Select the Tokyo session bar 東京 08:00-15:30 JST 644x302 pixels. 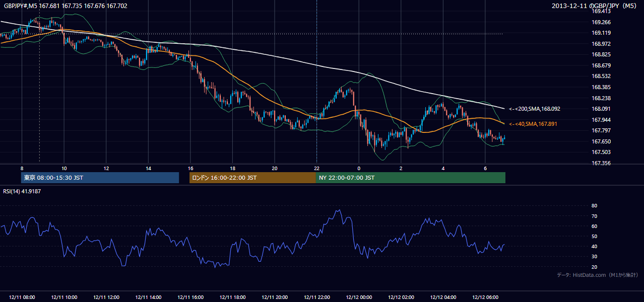click(100, 178)
